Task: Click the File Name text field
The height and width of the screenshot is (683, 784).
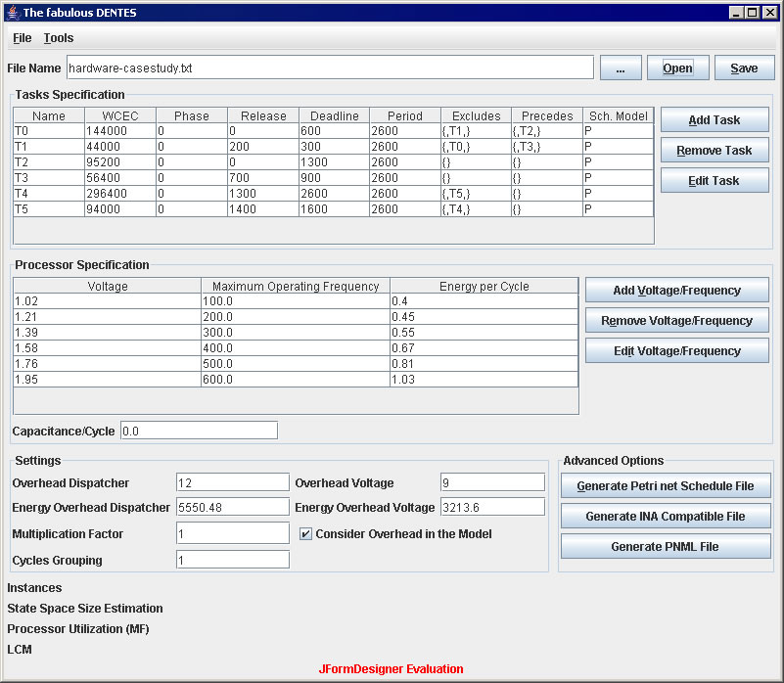Action: point(330,68)
